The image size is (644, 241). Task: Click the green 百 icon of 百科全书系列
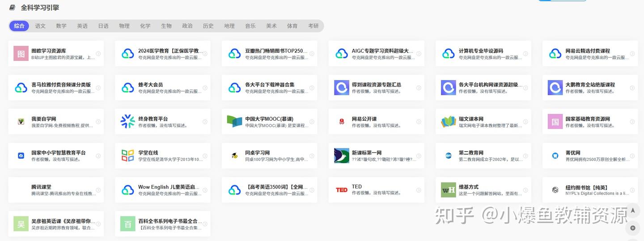128,224
